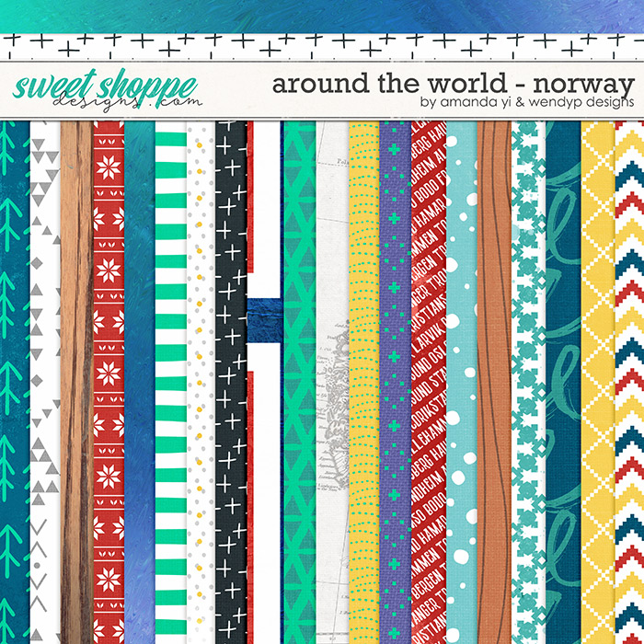Select the light blue snow dots paper
644x644 pixels.
[x=462, y=383]
